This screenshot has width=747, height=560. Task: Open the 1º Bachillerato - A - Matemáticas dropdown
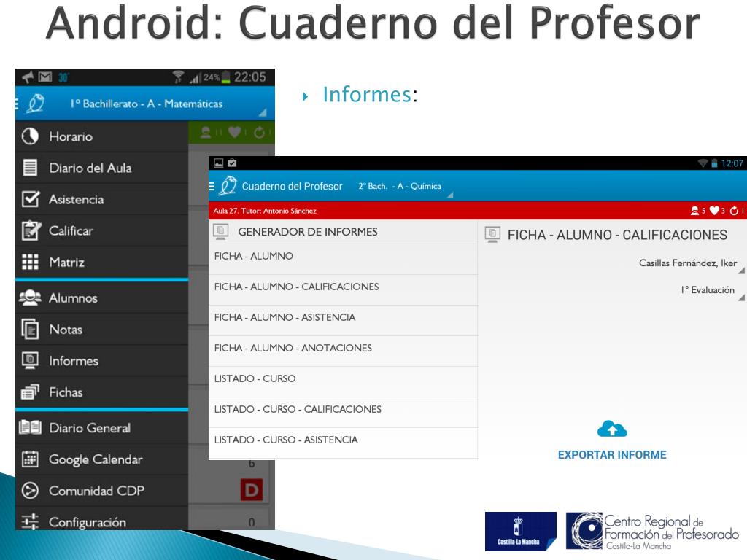(146, 104)
